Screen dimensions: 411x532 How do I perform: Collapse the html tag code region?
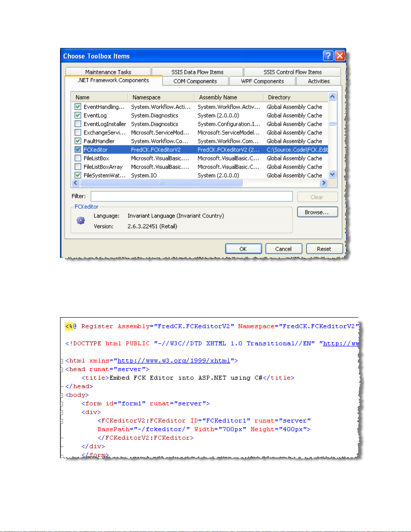click(x=62, y=361)
